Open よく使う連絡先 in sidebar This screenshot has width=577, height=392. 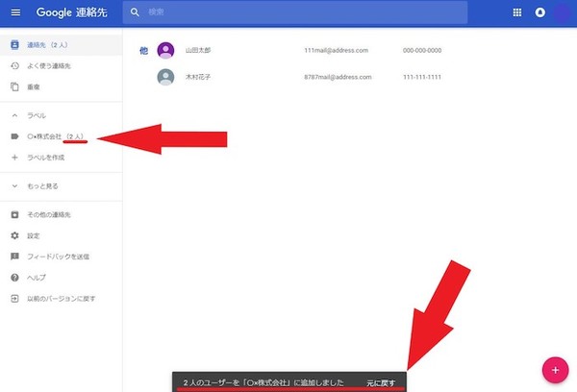point(52,65)
